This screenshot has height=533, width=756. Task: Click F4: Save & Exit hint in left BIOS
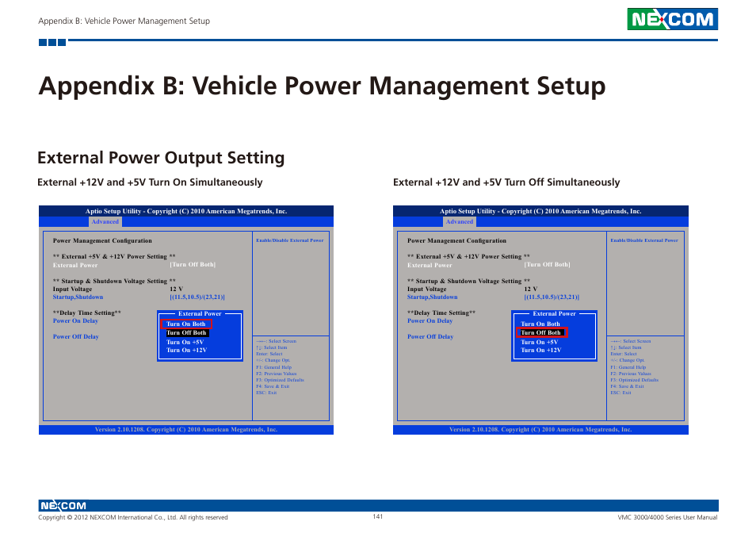273,386
